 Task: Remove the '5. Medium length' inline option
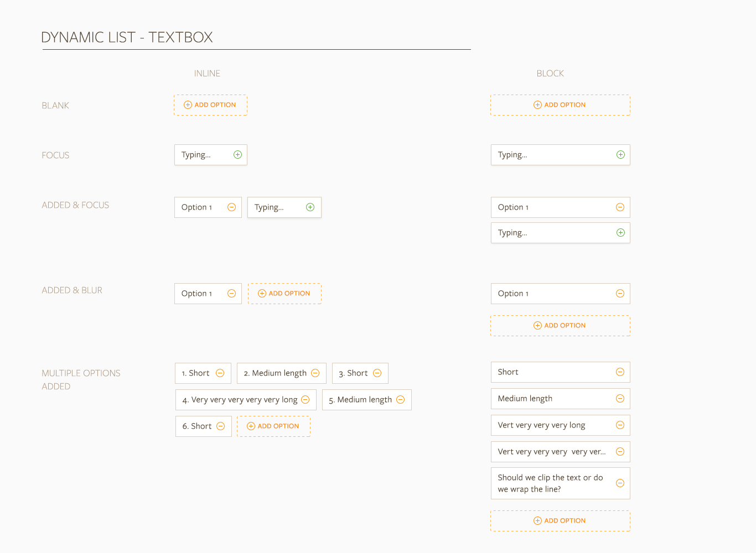point(400,400)
